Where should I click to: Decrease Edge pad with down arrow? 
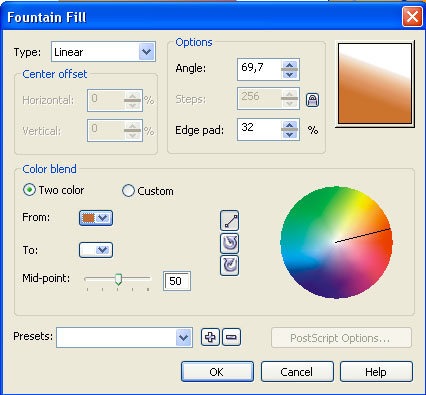(x=289, y=134)
